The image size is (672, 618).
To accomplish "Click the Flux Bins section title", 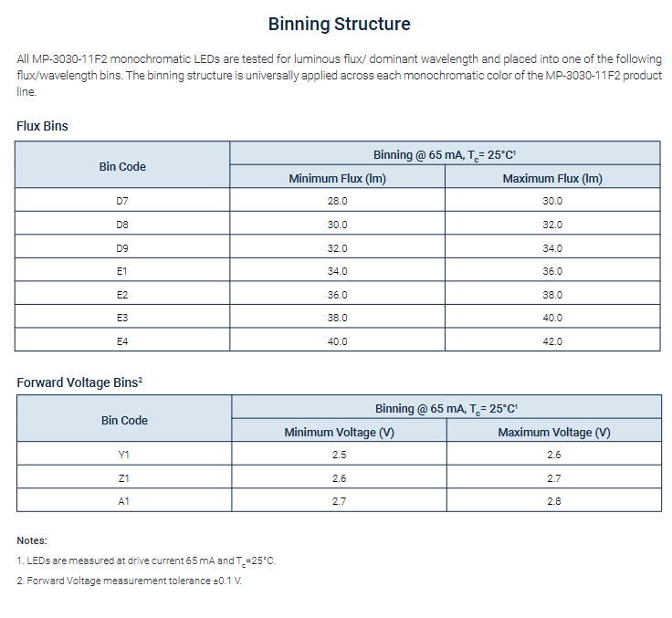I will [42, 126].
